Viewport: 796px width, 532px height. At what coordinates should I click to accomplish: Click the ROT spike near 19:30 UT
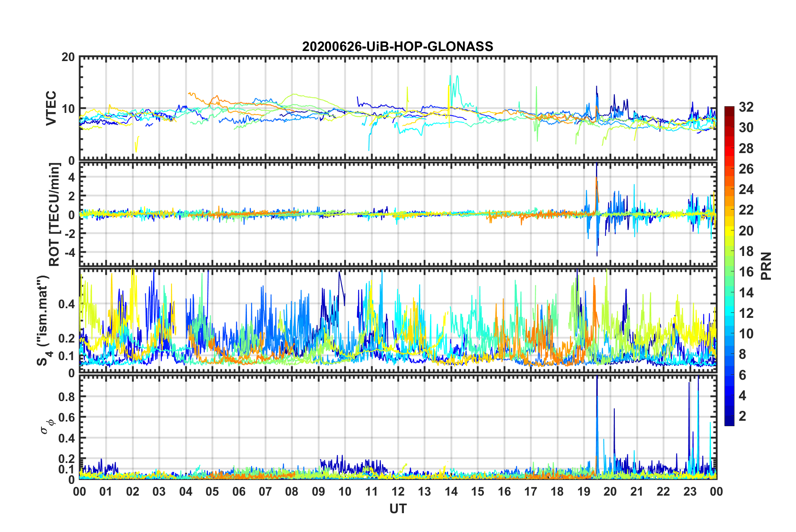pyautogui.click(x=597, y=209)
